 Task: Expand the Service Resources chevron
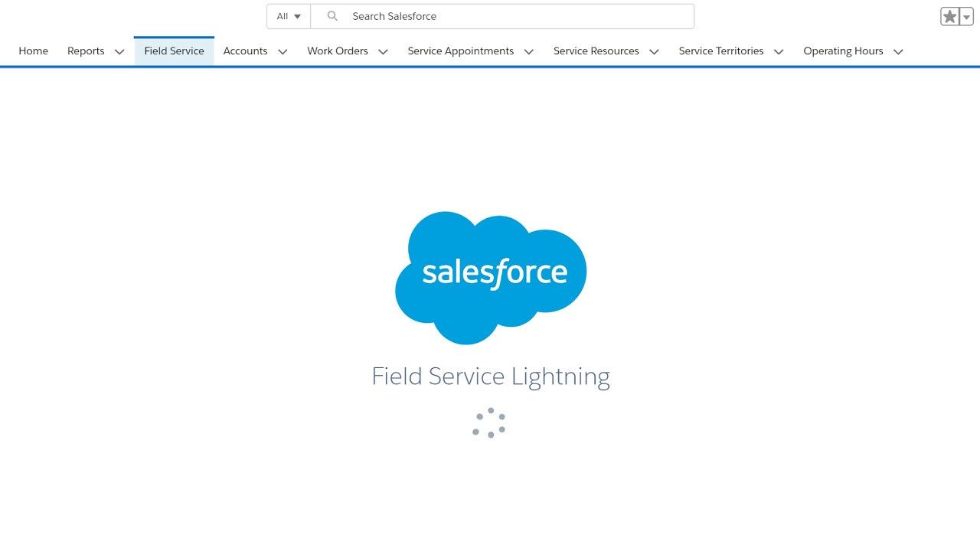654,52
